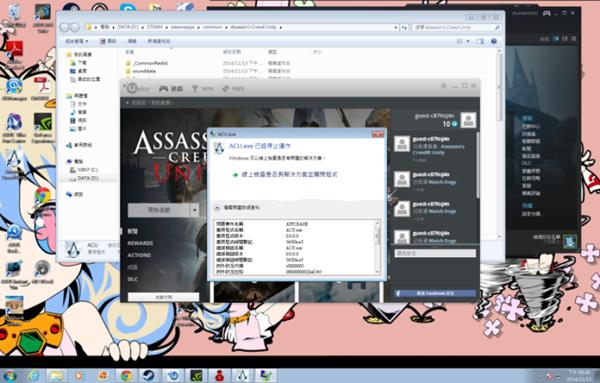Image resolution: width=600 pixels, height=383 pixels.
Task: Select REWARDS in the game sidebar
Action: tap(140, 243)
